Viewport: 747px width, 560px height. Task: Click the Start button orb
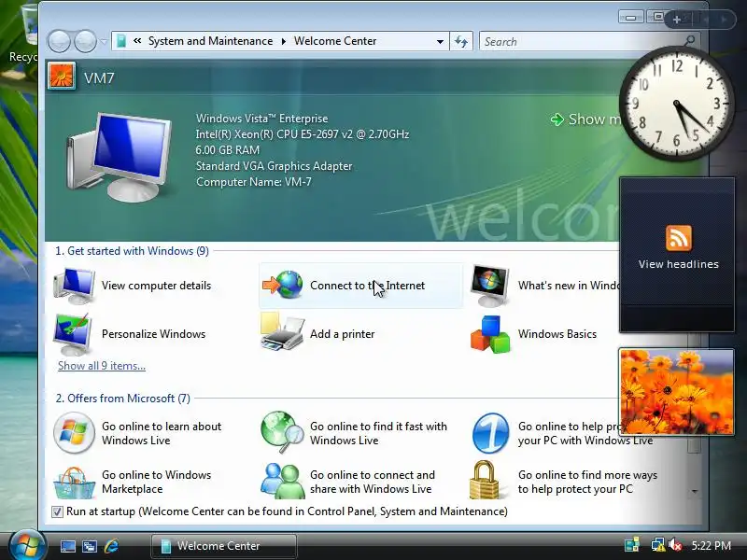(x=27, y=545)
